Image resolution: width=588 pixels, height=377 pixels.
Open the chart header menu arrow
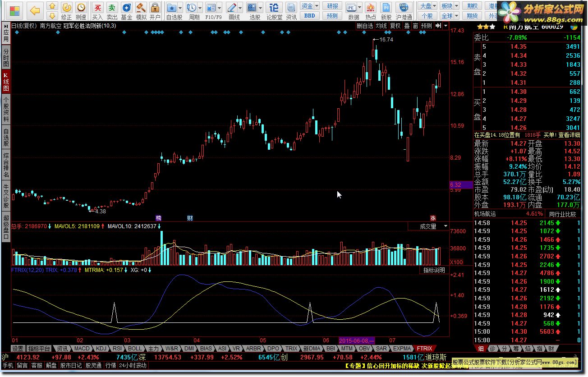(x=446, y=26)
